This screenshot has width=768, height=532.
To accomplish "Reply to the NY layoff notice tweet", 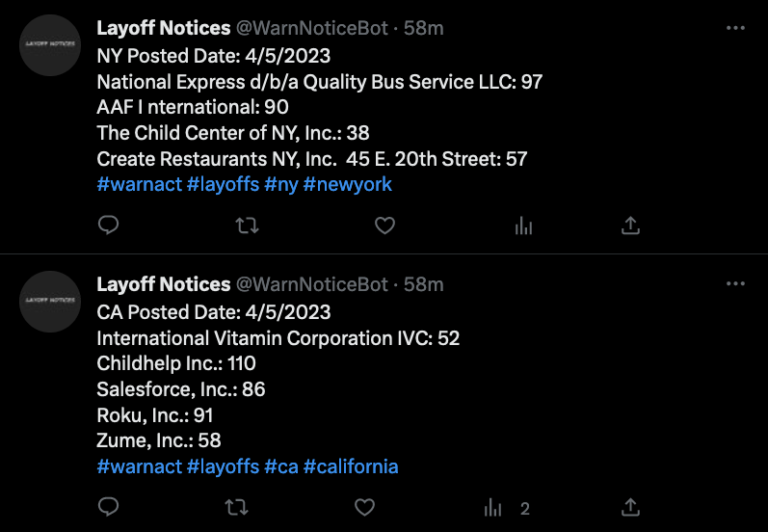I will (109, 226).
